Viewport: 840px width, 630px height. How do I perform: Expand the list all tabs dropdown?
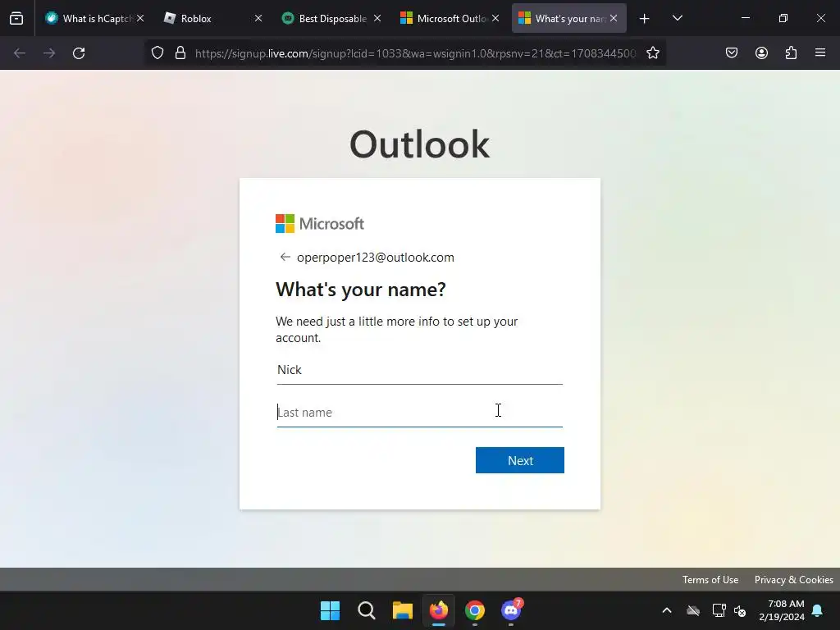point(677,18)
